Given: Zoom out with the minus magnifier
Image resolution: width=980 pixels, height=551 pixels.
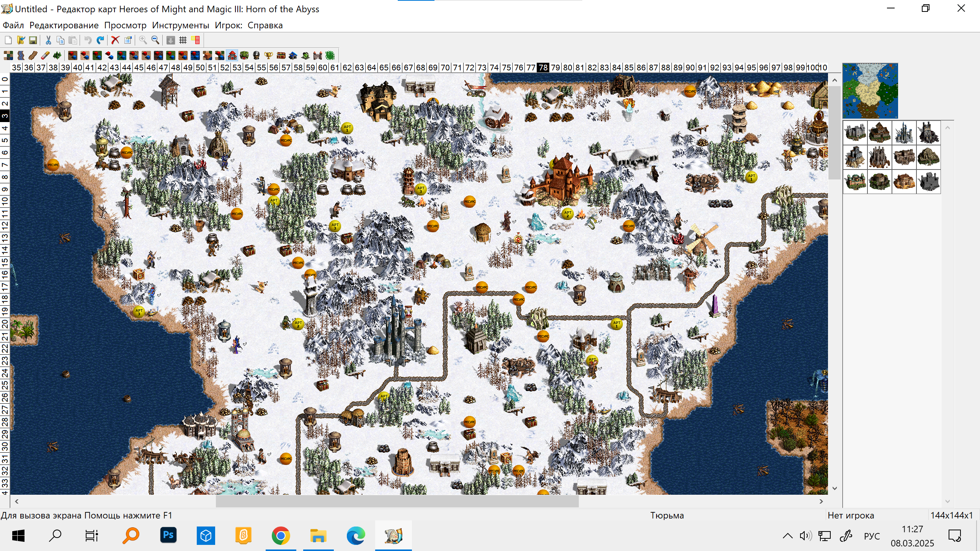Looking at the screenshot, I should (x=155, y=40).
